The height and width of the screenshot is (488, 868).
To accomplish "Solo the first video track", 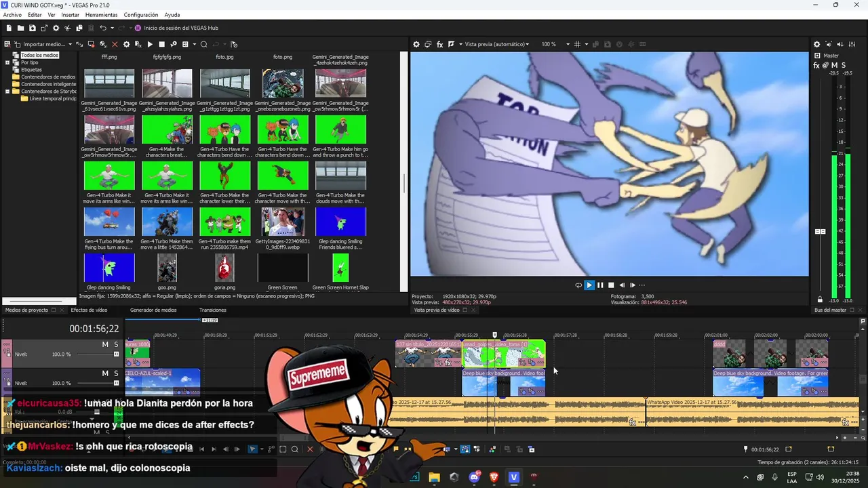I will coord(116,345).
